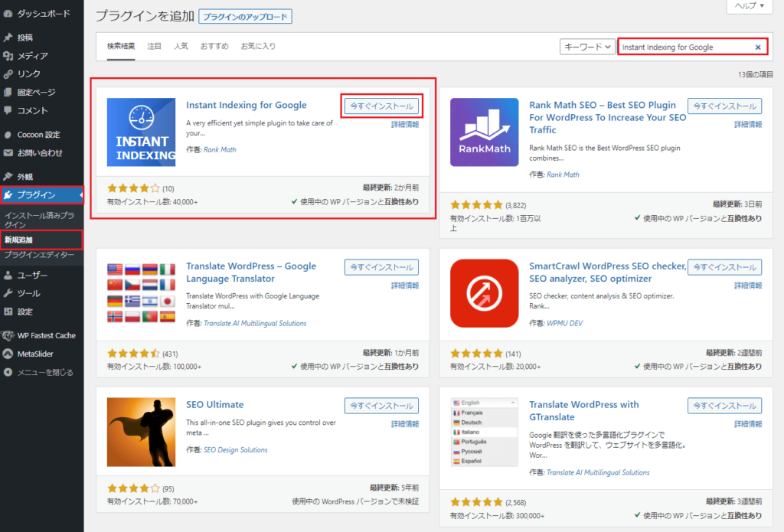Switch to the お気に入り tab

[258, 46]
